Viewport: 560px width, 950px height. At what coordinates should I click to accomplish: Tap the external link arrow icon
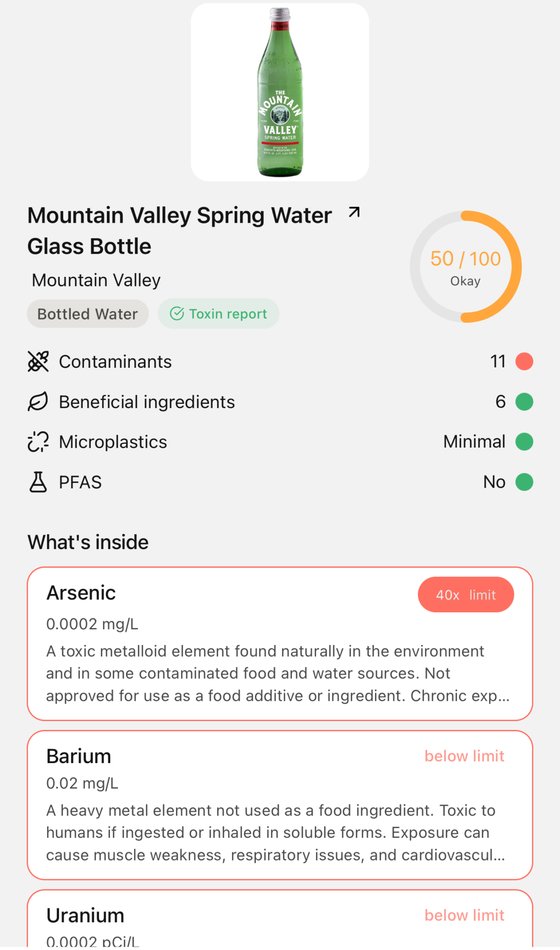354,213
